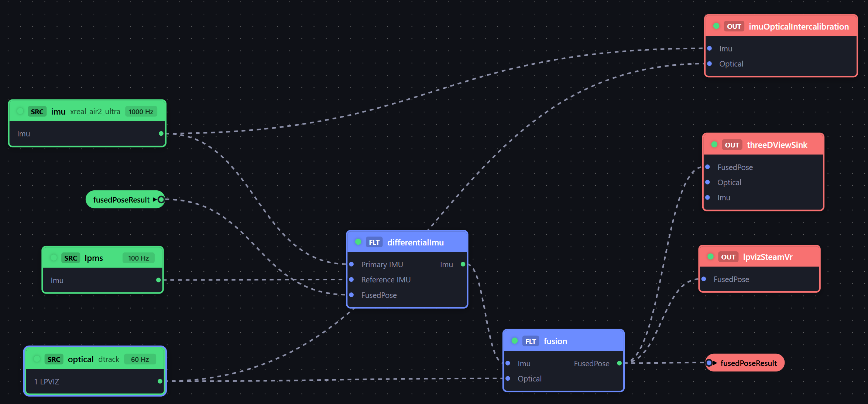The width and height of the screenshot is (868, 404).
Task: Click FLT badge on fusion node
Action: click(531, 341)
